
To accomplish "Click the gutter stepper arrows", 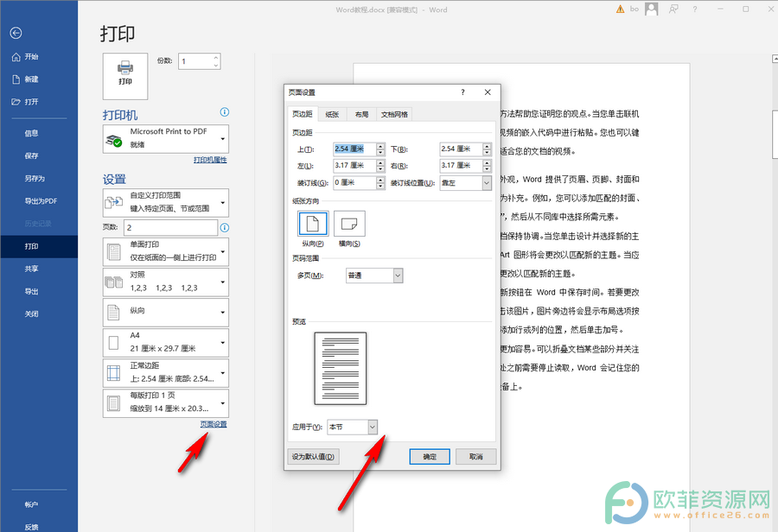I will pyautogui.click(x=380, y=183).
